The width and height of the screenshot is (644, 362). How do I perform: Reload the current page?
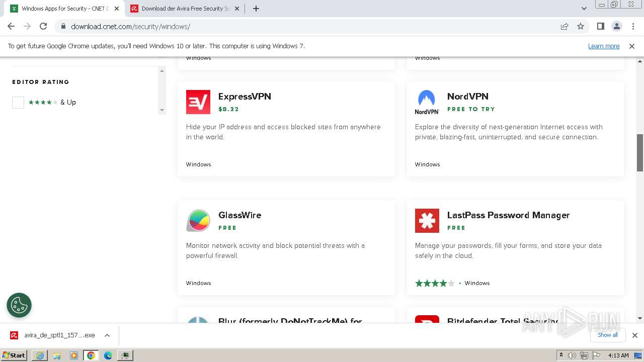point(43,26)
